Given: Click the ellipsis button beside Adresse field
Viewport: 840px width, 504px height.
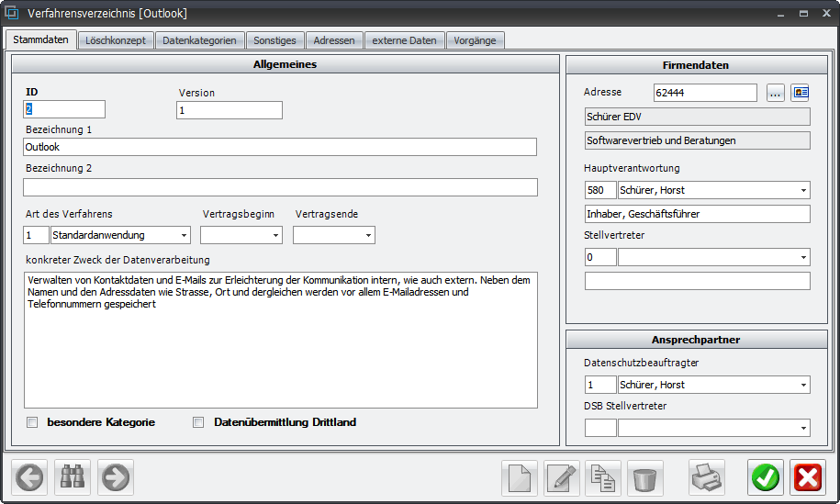Looking at the screenshot, I should pyautogui.click(x=776, y=93).
